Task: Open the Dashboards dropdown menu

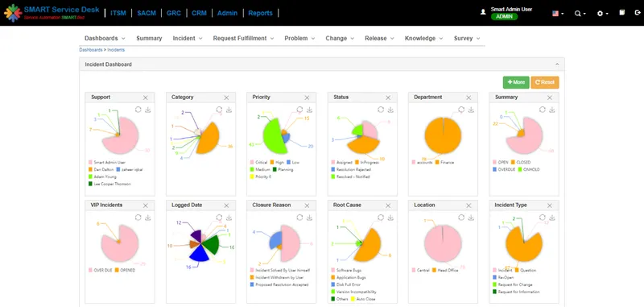Action: [105, 38]
